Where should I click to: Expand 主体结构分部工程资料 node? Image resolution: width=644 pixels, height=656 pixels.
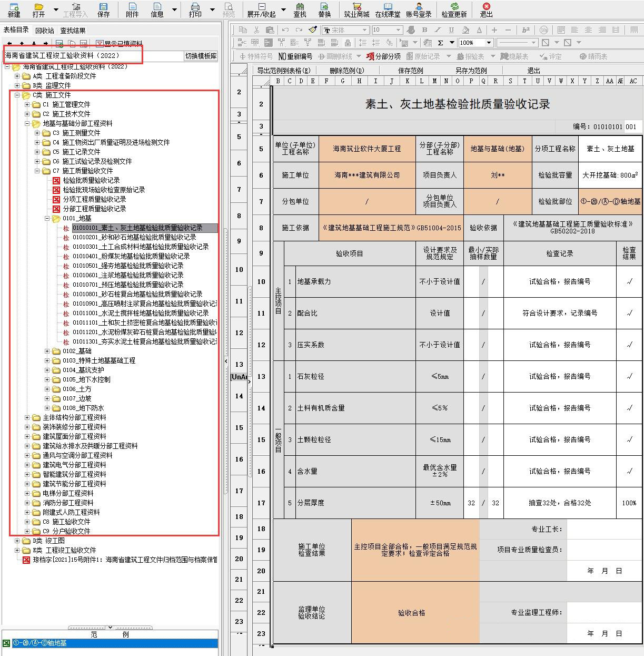click(27, 417)
